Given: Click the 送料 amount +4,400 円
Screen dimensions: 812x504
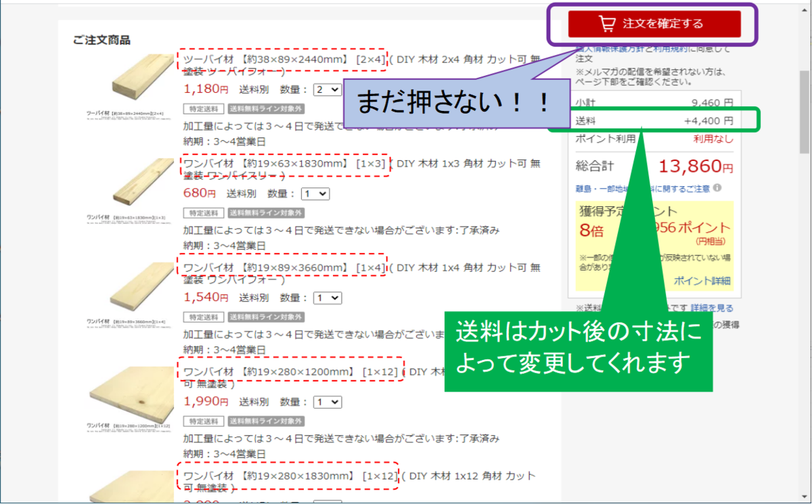Looking at the screenshot, I should click(708, 121).
